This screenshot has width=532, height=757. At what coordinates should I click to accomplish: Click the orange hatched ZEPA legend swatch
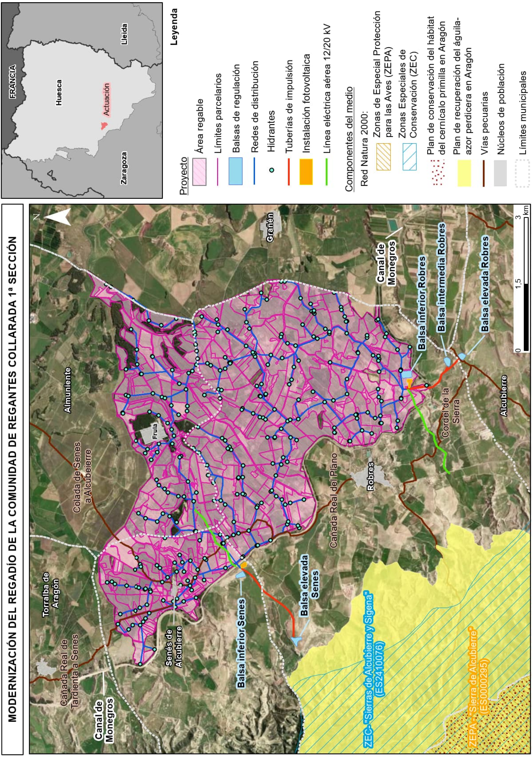[383, 157]
